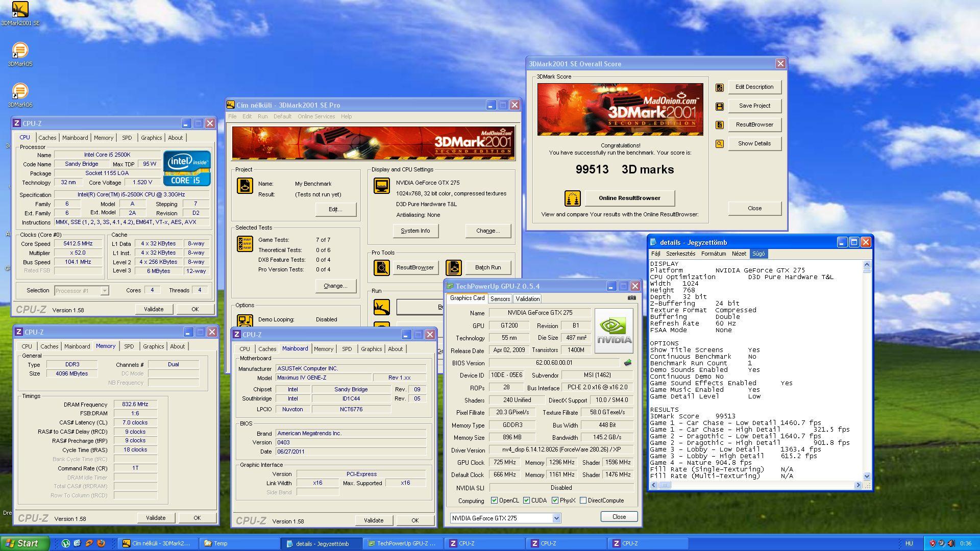Click the Intel Core i5 logo in CPU-Z
This screenshot has height=551, width=980.
click(x=187, y=168)
